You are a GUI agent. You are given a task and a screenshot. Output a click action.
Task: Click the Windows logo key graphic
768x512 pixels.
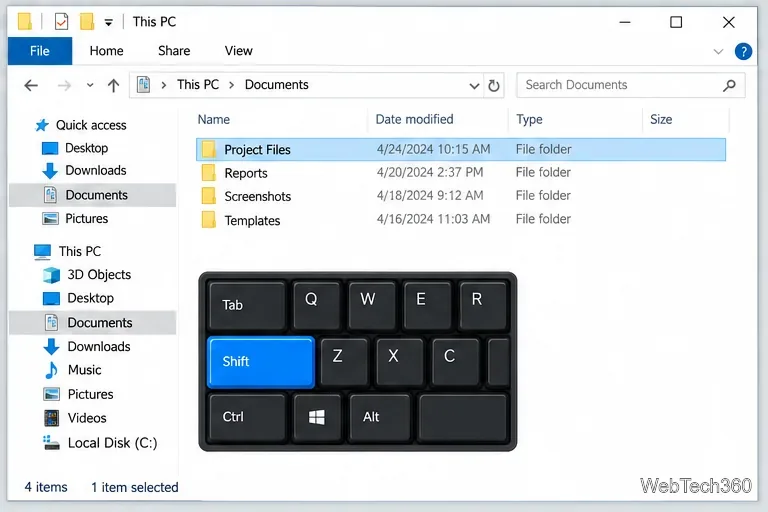(x=317, y=417)
